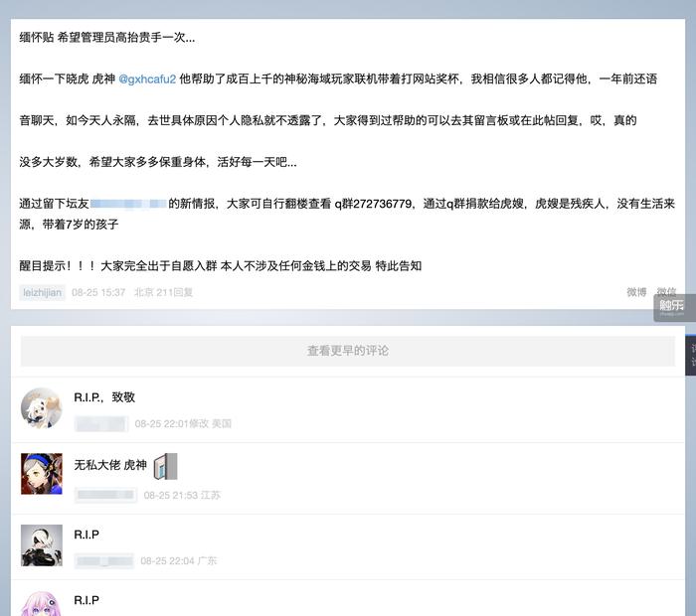Open the dark side tab at right edge
Viewport: 696px width, 616px height.
pyautogui.click(x=691, y=356)
